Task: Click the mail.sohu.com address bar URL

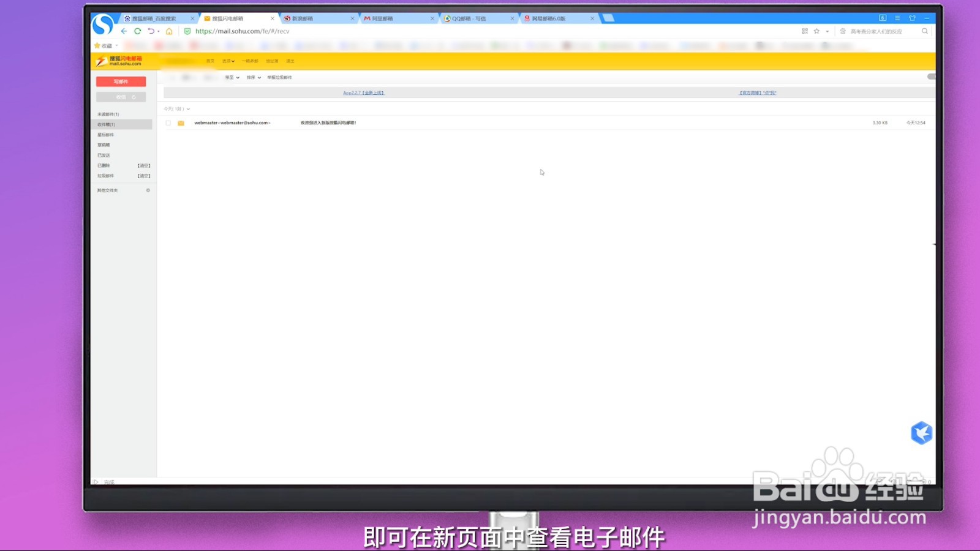Action: pyautogui.click(x=243, y=31)
